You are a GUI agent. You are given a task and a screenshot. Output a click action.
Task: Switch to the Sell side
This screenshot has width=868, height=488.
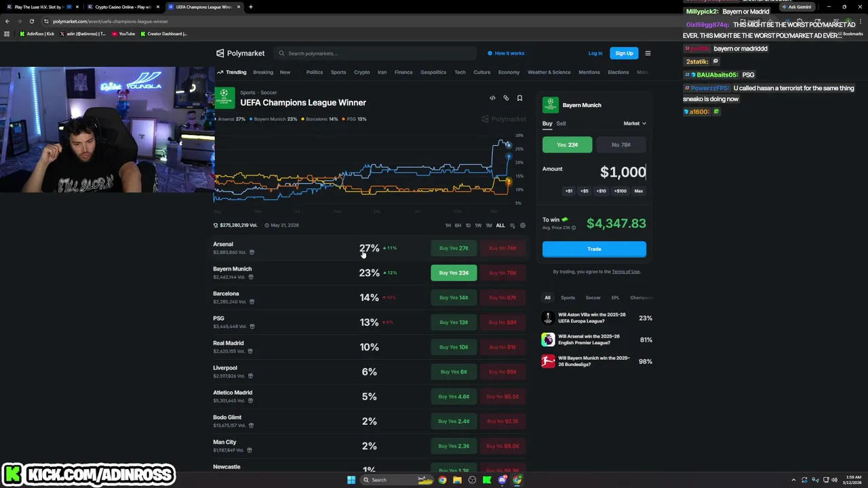pos(561,123)
